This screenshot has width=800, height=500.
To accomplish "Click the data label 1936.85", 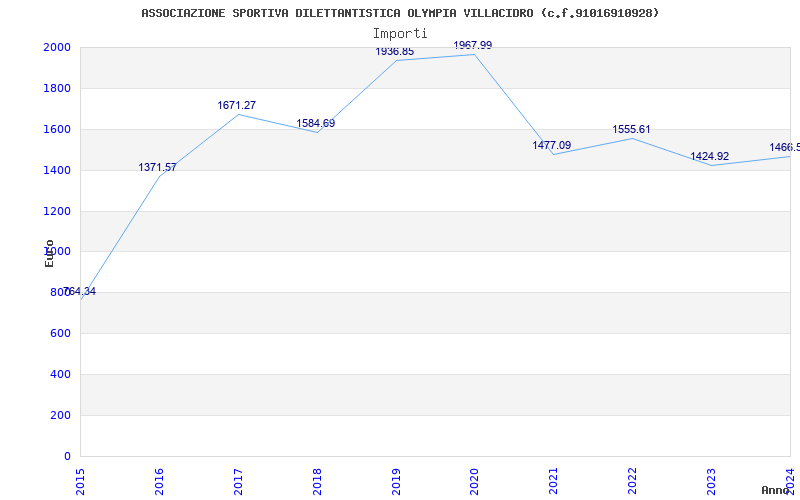I will [x=394, y=52].
